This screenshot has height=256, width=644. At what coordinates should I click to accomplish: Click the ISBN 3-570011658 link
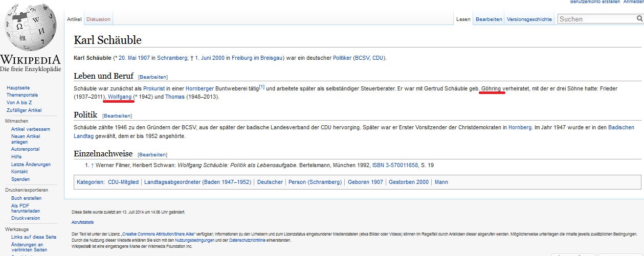pyautogui.click(x=394, y=166)
